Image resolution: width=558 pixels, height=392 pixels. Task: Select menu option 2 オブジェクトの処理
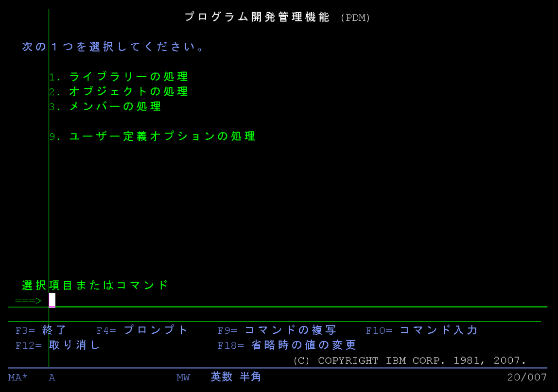pos(119,91)
